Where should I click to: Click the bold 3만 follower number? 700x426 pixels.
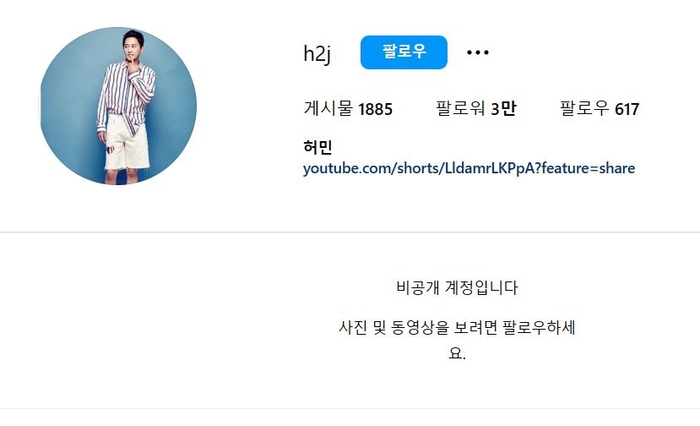(504, 109)
